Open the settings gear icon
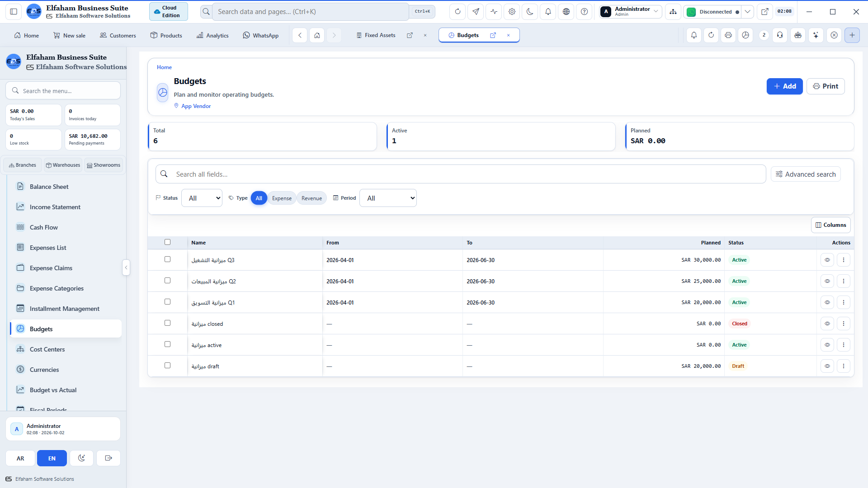Screen dimensions: 868x488 pyautogui.click(x=512, y=12)
